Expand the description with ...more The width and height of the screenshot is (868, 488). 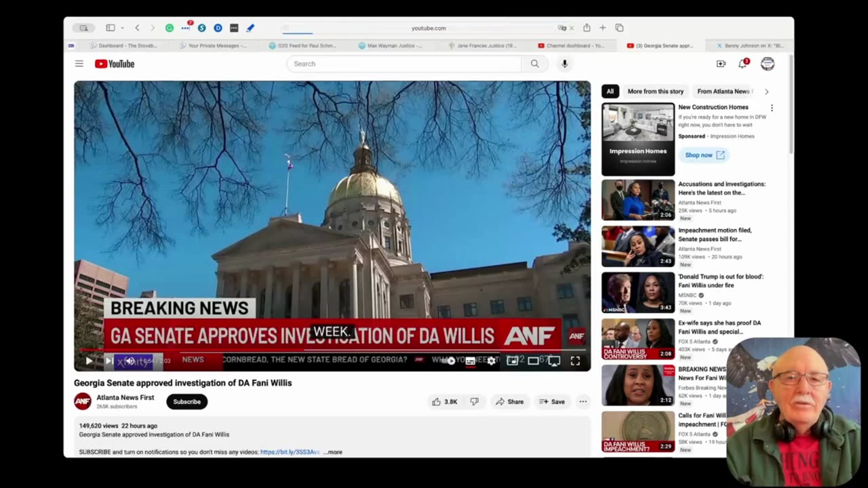pyautogui.click(x=332, y=452)
